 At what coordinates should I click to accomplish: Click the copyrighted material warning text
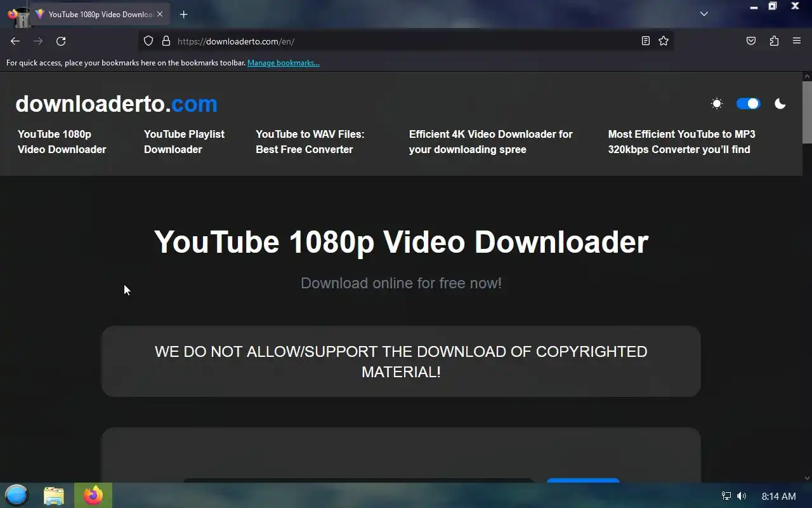(401, 361)
